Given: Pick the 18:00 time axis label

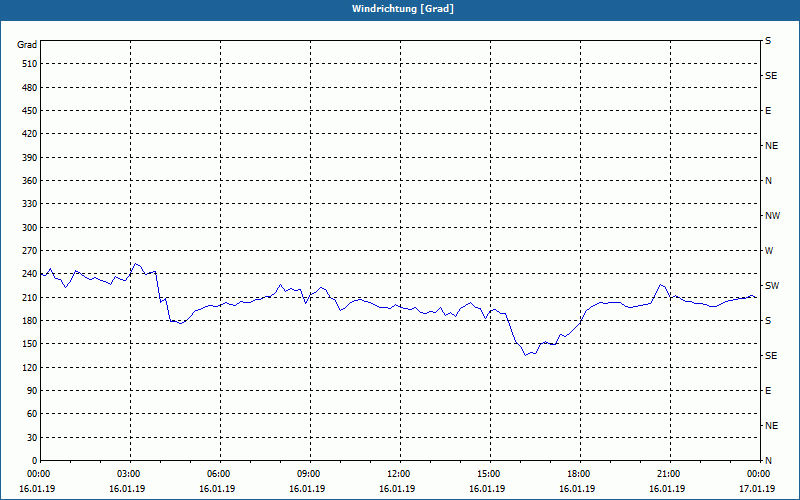Looking at the screenshot, I should coord(581,474).
